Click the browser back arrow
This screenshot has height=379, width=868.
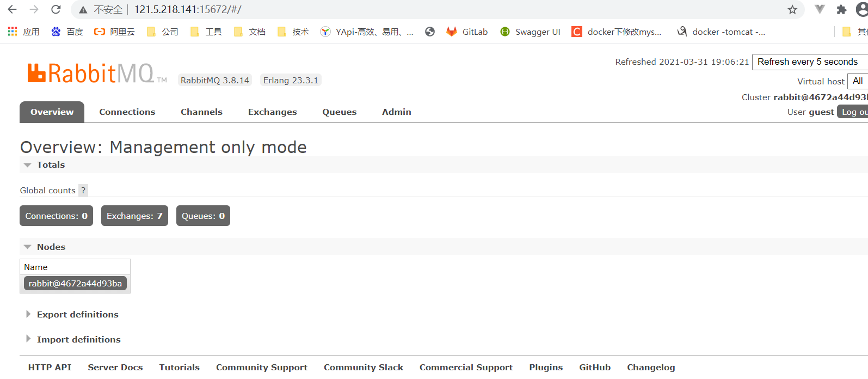click(12, 9)
